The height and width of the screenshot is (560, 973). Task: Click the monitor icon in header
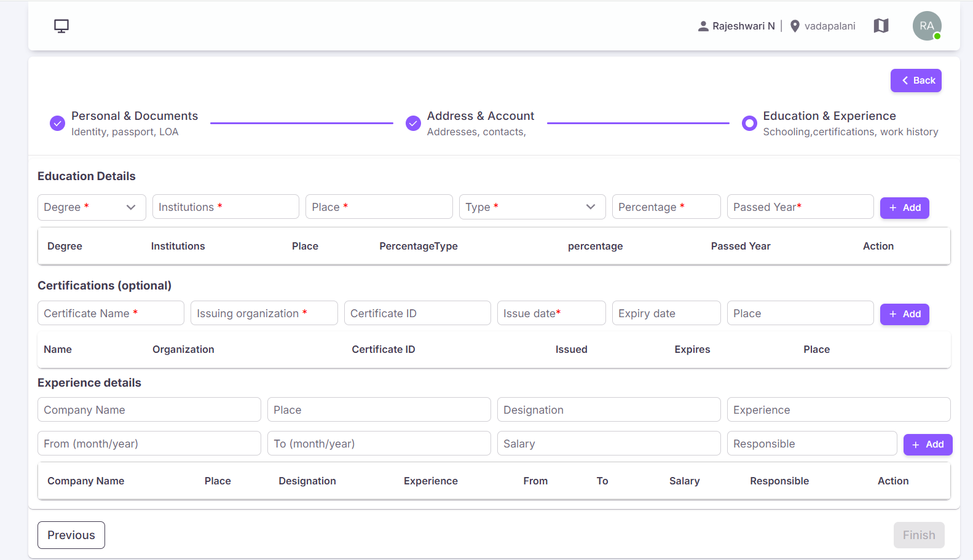[61, 26]
